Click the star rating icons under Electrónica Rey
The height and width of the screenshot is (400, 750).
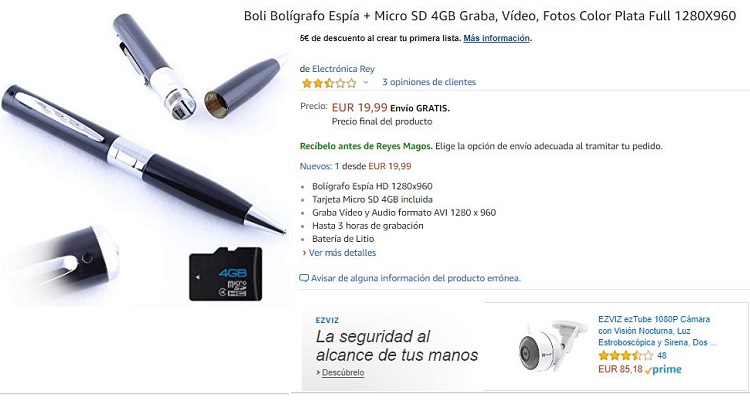click(x=329, y=83)
